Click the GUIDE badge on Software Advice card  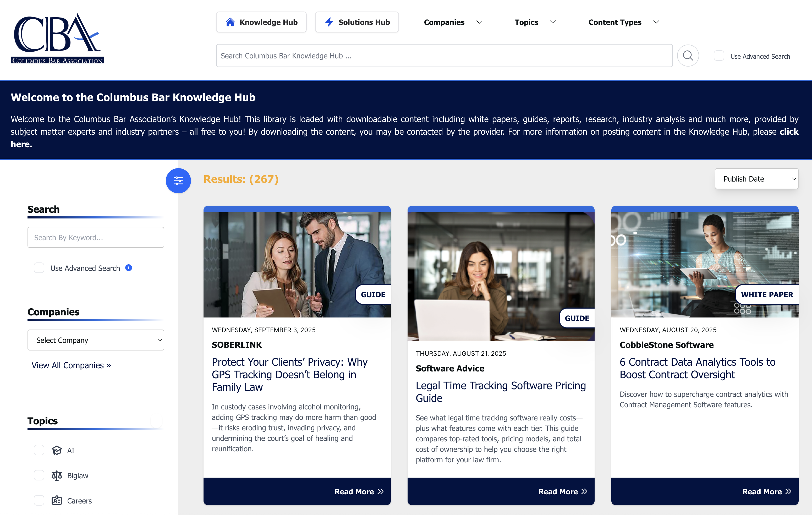(577, 318)
